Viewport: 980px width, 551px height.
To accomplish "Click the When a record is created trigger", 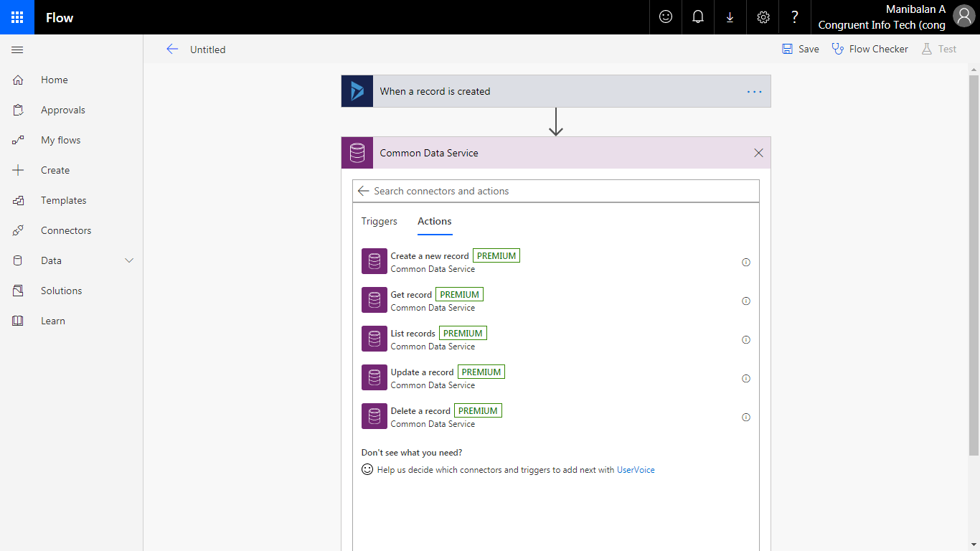I will coord(556,91).
